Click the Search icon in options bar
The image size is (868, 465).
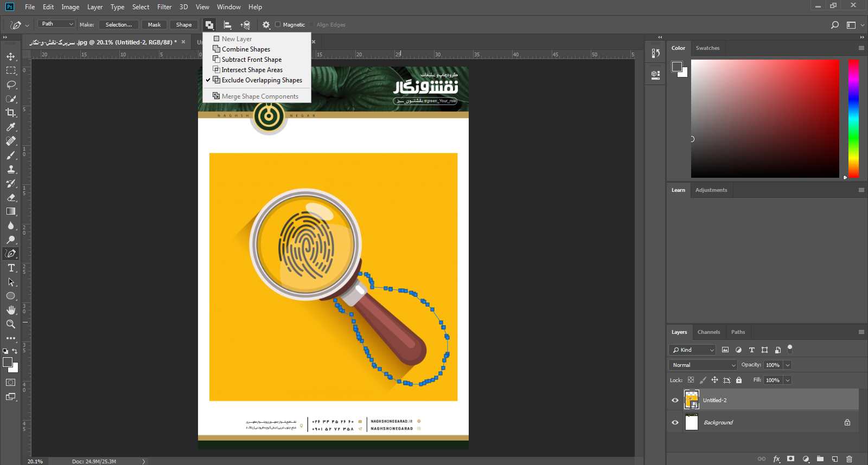pos(835,25)
